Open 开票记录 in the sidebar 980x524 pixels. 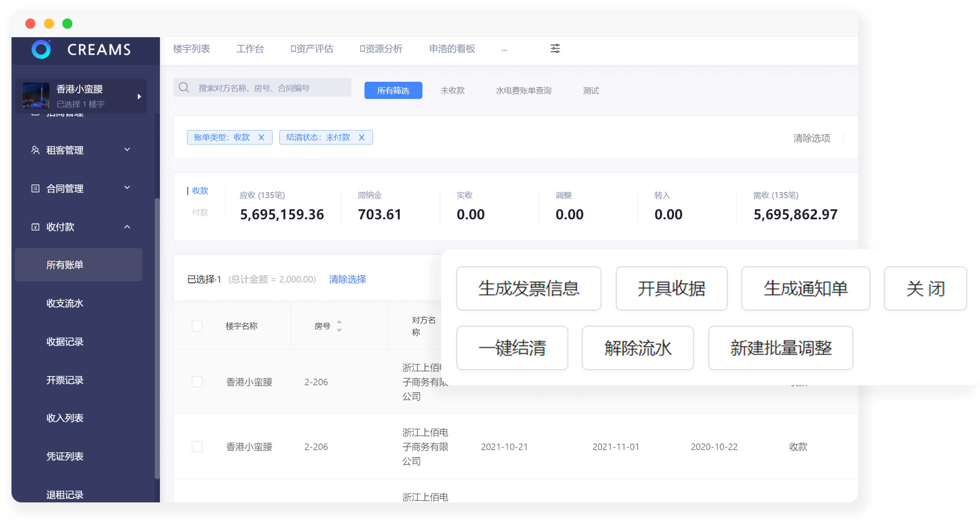[65, 380]
